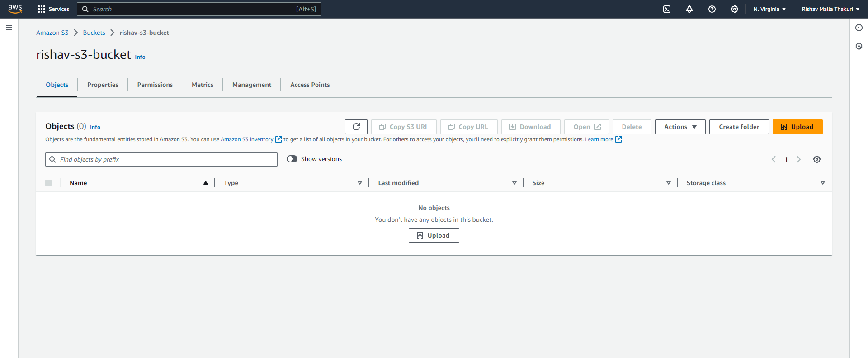
Task: Click page number 1 in pagination
Action: click(x=786, y=159)
